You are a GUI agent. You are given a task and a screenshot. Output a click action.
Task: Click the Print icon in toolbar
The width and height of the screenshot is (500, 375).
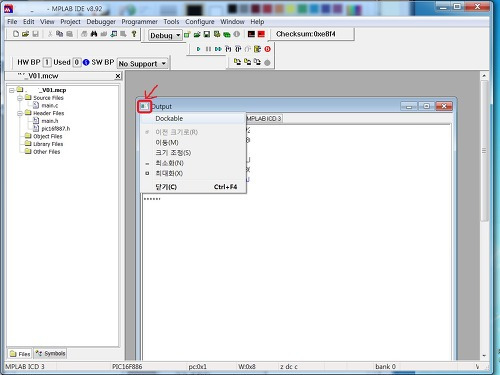(x=84, y=34)
